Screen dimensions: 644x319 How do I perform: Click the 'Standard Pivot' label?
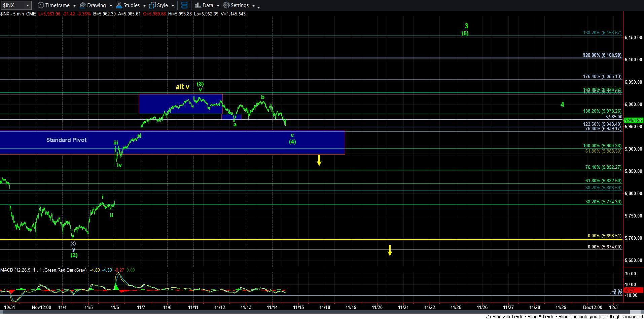pos(66,140)
